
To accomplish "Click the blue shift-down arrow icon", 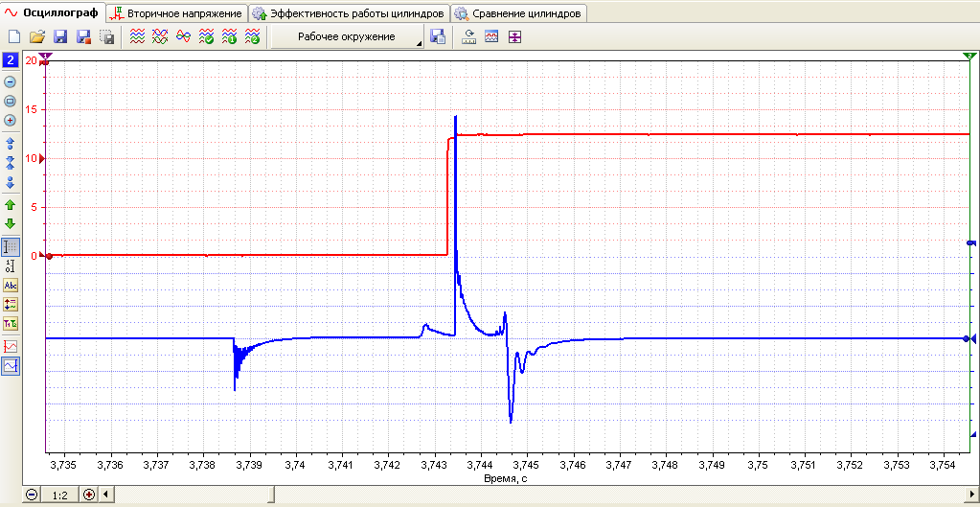I will [x=10, y=183].
